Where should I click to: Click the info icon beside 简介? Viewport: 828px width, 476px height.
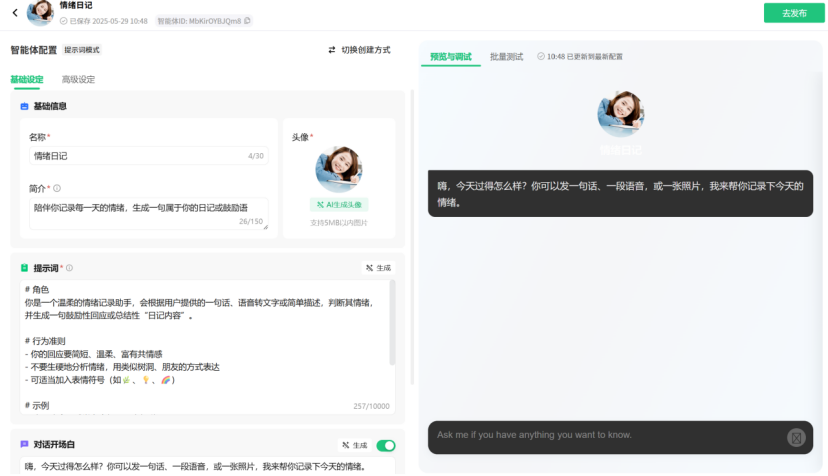57,188
